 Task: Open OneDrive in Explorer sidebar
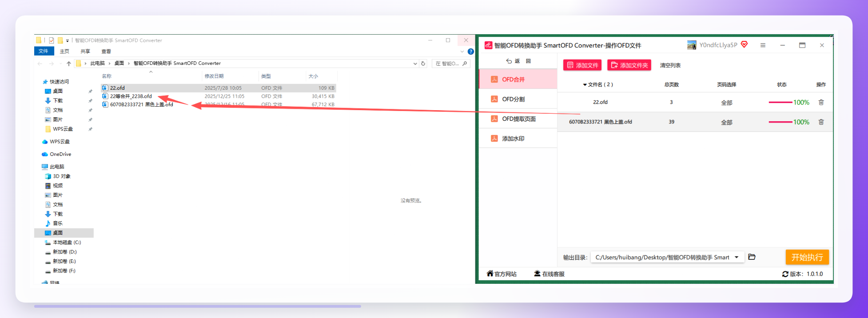tap(60, 154)
